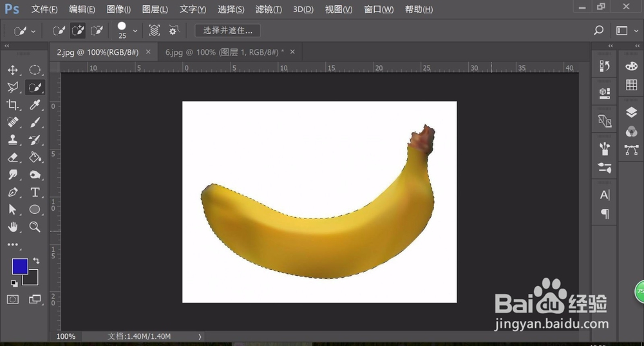The width and height of the screenshot is (644, 346).
Task: Choose Subtract from Selection mode
Action: tap(97, 30)
